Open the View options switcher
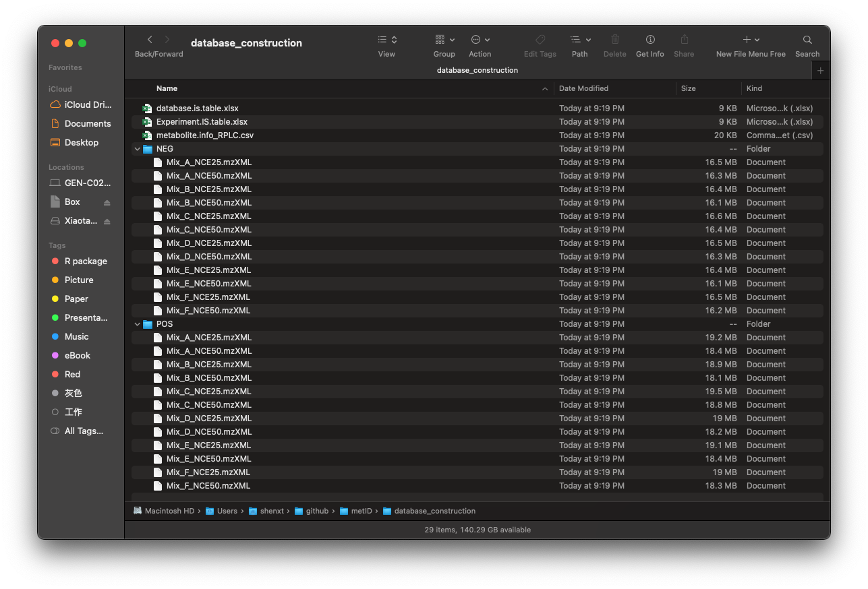The width and height of the screenshot is (868, 589). [x=386, y=40]
